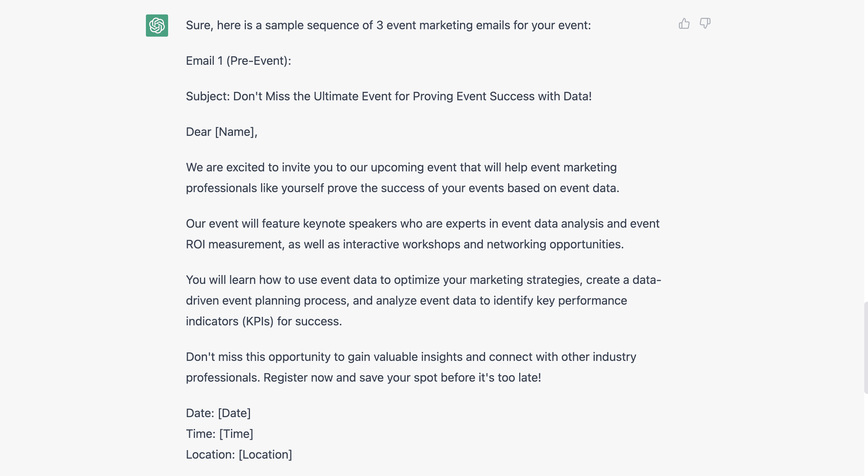The width and height of the screenshot is (868, 476).
Task: Click the "Time: [Time]" placeholder line
Action: (x=219, y=434)
